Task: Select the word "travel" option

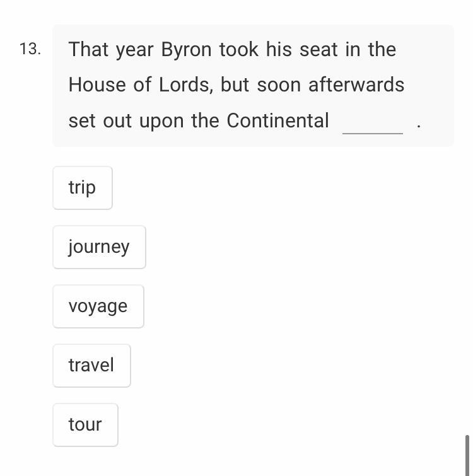Action: 91,366
